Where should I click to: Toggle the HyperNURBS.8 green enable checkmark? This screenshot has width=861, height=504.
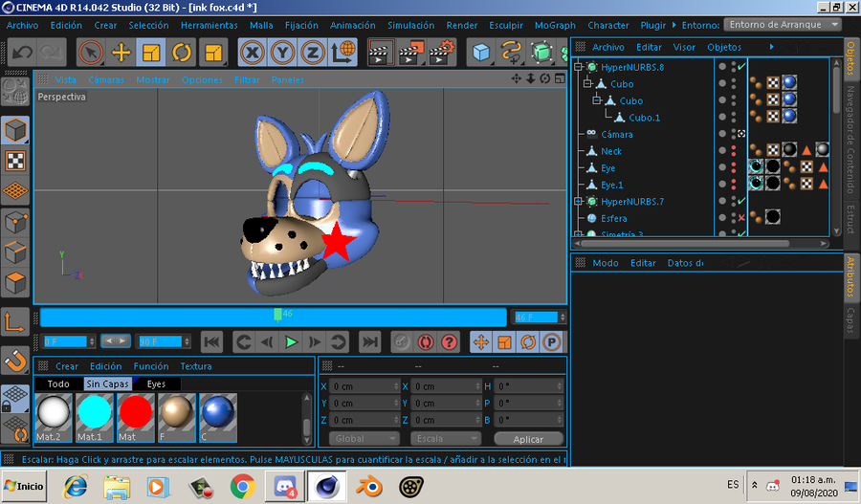point(741,66)
